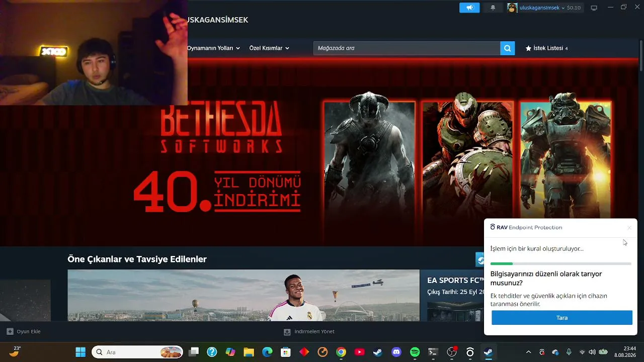The height and width of the screenshot is (362, 644).
Task: Launch Microsoft Edge from the taskbar
Action: [267, 352]
